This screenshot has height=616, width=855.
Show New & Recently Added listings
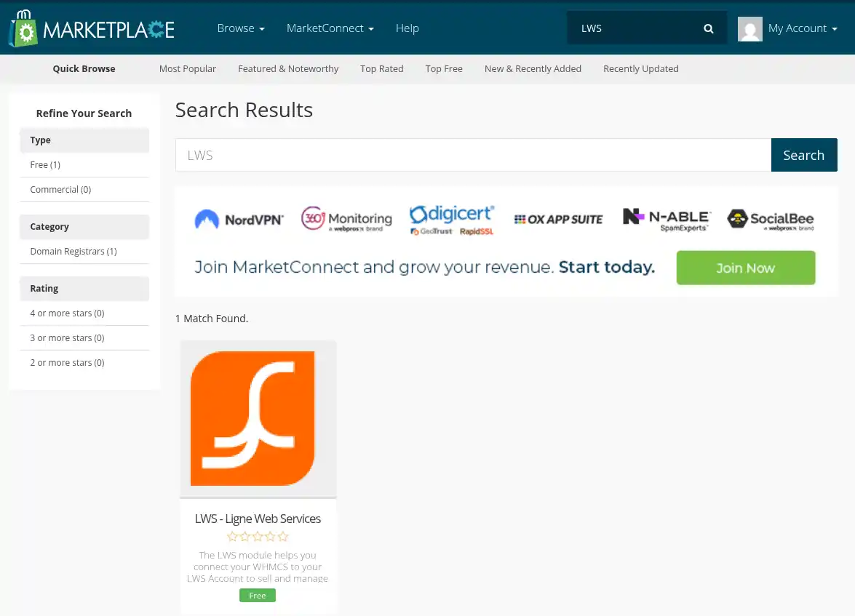[x=533, y=68]
